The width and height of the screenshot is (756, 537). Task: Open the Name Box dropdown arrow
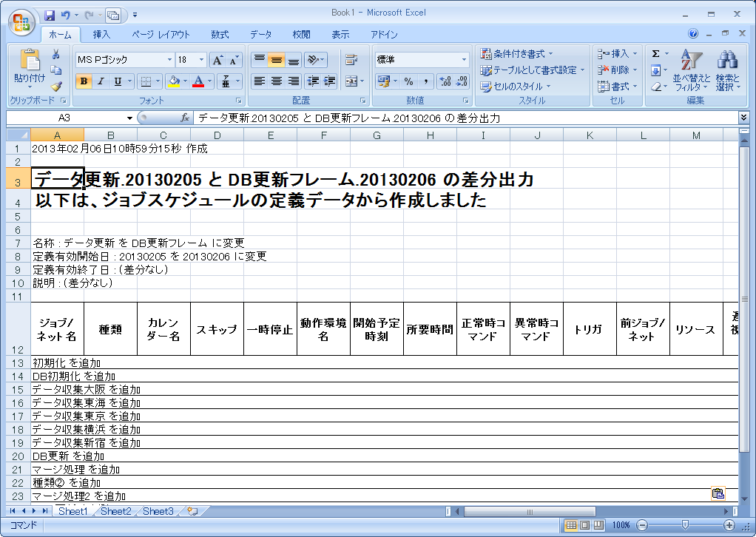coord(129,118)
